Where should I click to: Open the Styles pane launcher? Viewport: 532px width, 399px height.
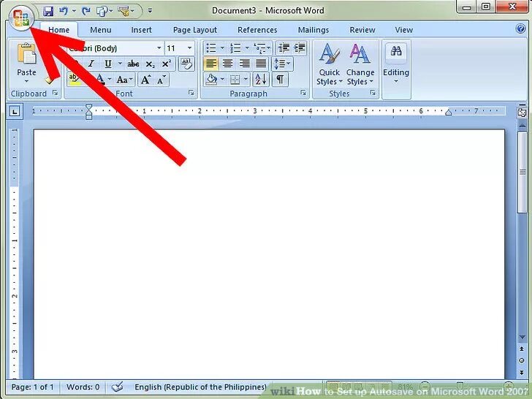point(373,93)
